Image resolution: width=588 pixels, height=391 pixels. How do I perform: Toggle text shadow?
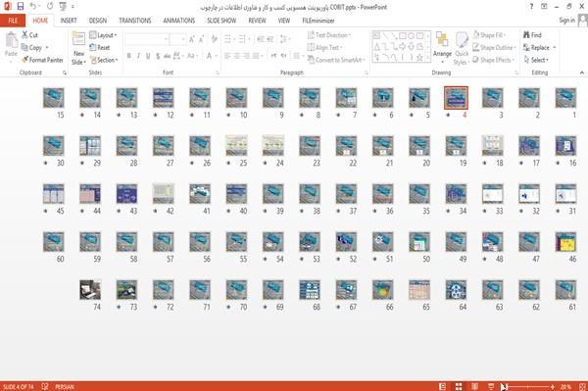(x=158, y=56)
